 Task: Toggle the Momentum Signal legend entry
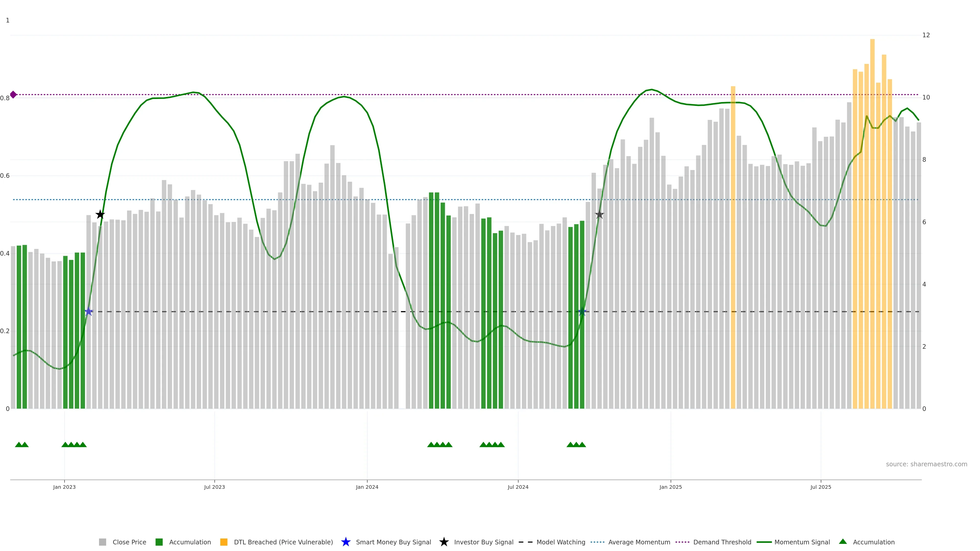click(x=802, y=542)
